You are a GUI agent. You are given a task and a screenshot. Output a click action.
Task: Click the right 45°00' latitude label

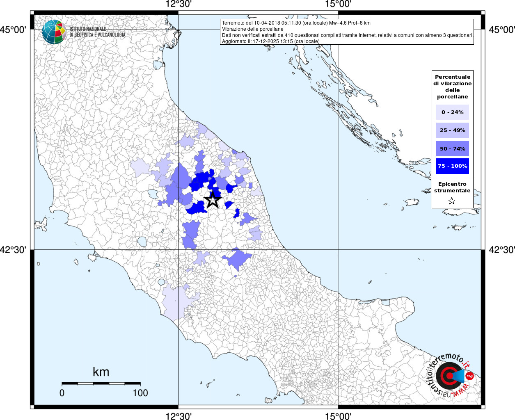click(502, 30)
